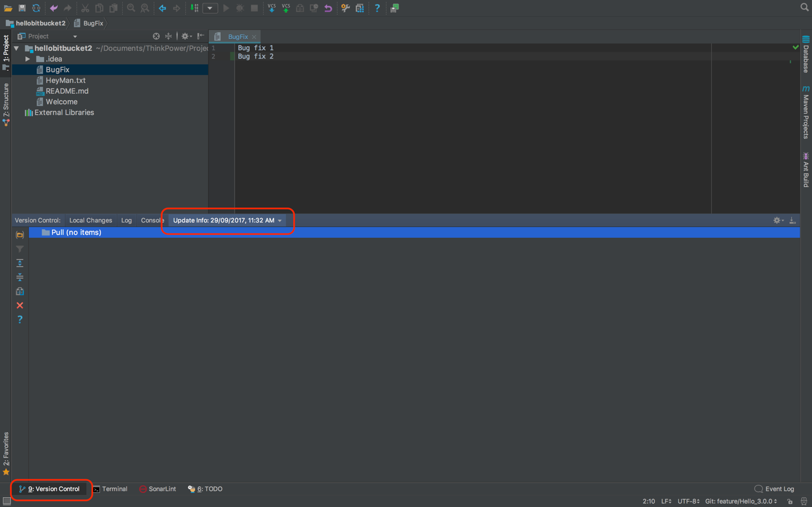Toggle the 6: TODO tool window
Screen dimensions: 812x507
tap(205, 489)
